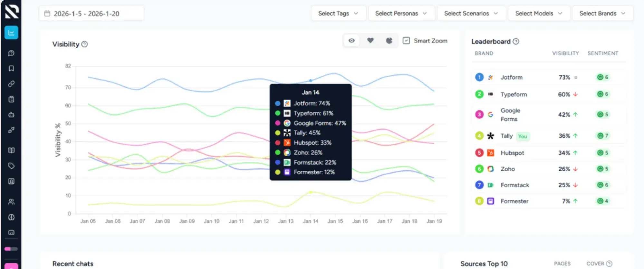
Task: Click the calendar icon in date field
Action: pyautogui.click(x=47, y=14)
